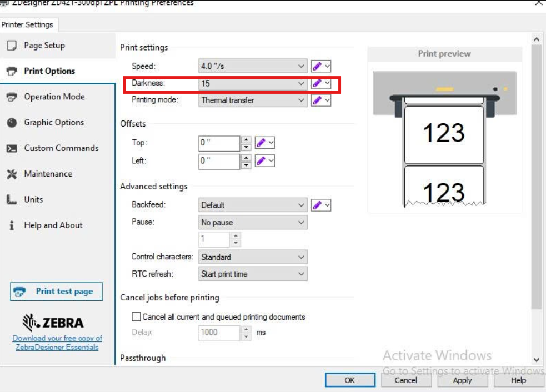This screenshot has height=392, width=546.
Task: Open the Printing mode dropdown
Action: click(x=253, y=100)
